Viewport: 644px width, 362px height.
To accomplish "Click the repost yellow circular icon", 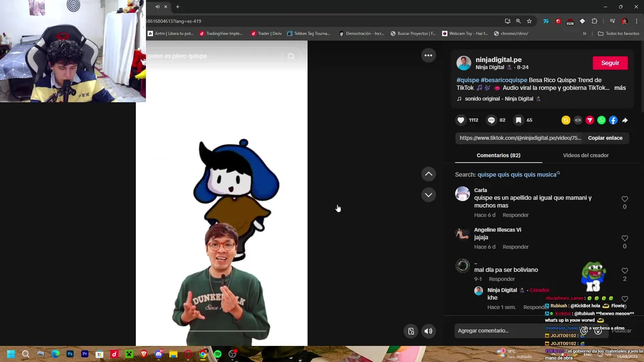I will pyautogui.click(x=566, y=120).
